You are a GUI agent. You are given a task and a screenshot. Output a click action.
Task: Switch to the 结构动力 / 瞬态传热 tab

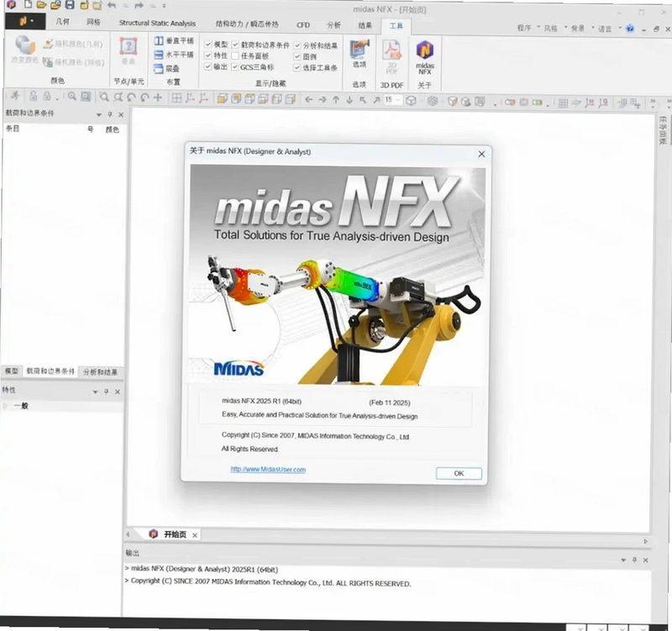[247, 24]
